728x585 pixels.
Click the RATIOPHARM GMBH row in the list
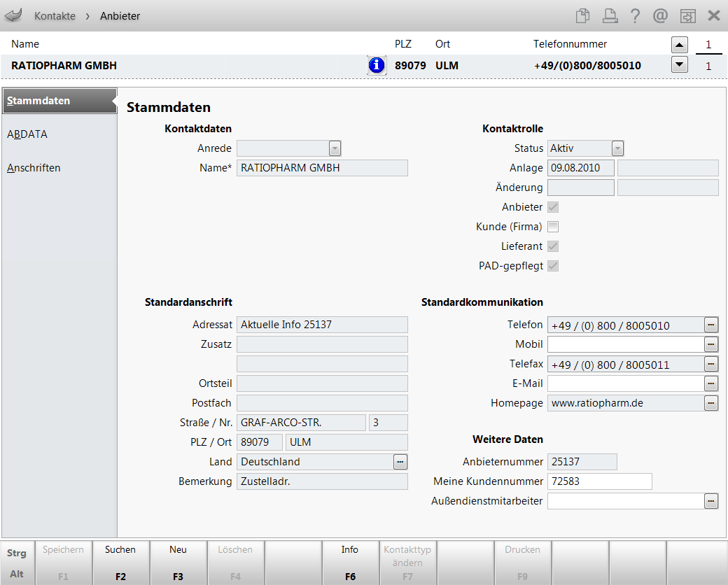[x=335, y=66]
